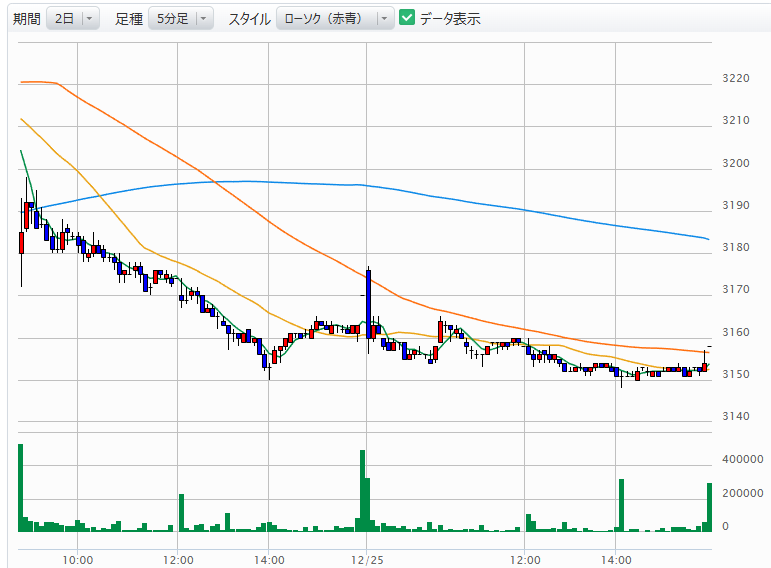Click the small arrow next to 2日

pos(89,19)
